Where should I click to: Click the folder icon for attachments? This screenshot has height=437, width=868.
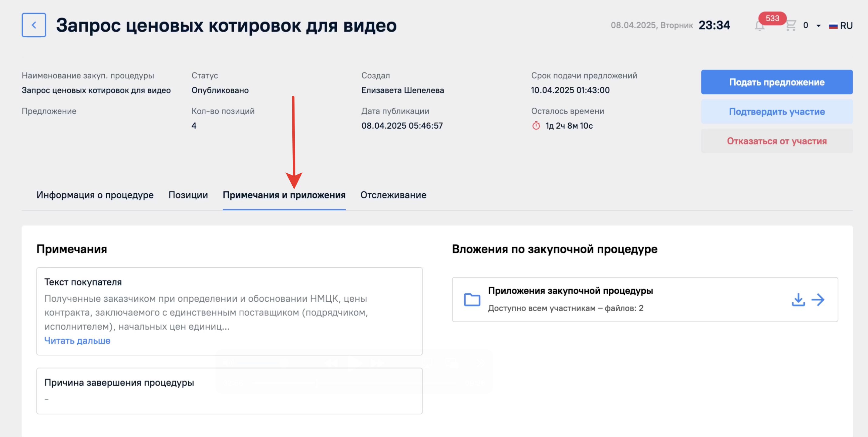[472, 300]
